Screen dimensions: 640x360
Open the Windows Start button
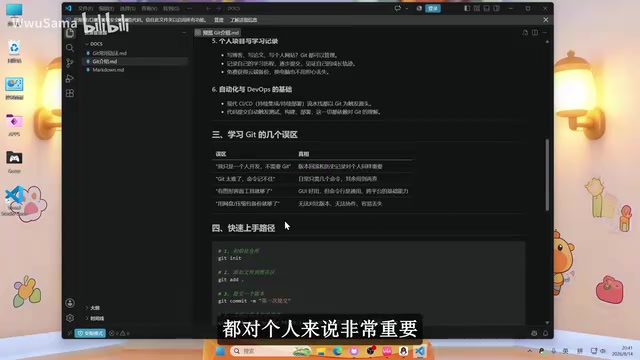click(220, 351)
